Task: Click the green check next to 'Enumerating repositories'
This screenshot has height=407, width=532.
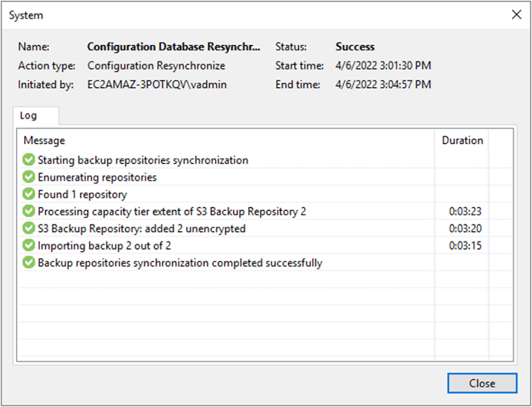Action: coord(28,178)
